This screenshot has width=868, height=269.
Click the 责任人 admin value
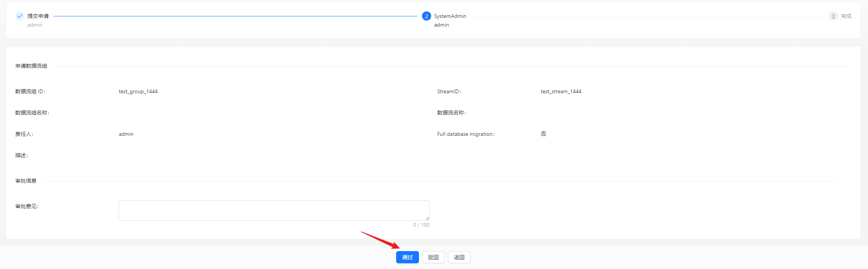126,134
